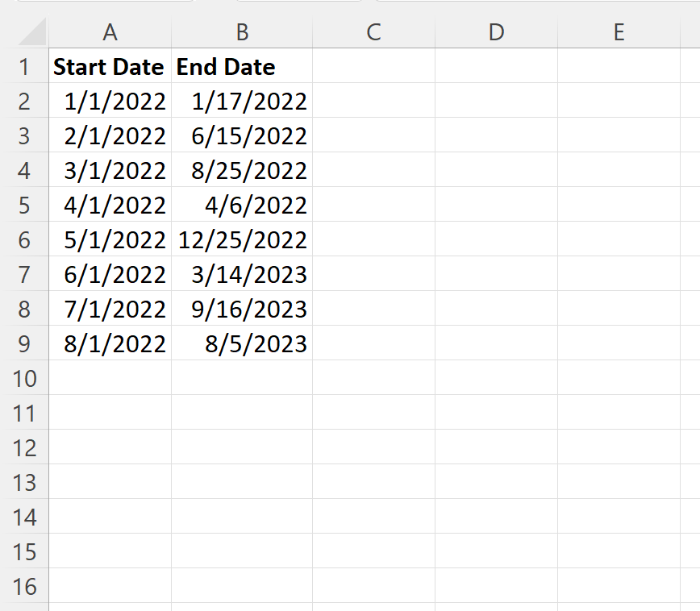Select the cell containing 3/14/2023
This screenshot has width=700, height=611.
[242, 274]
